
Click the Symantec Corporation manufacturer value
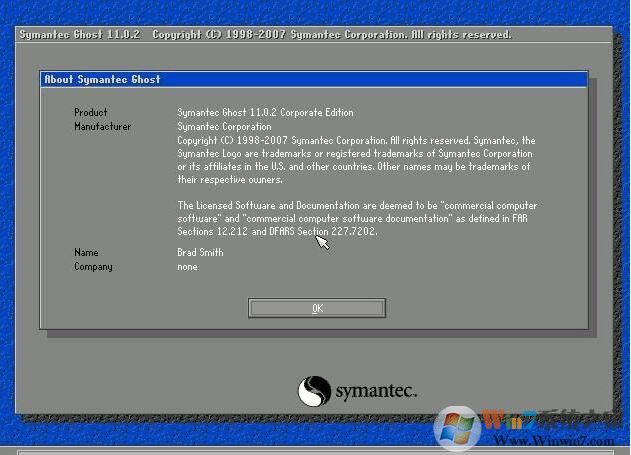[x=224, y=127]
